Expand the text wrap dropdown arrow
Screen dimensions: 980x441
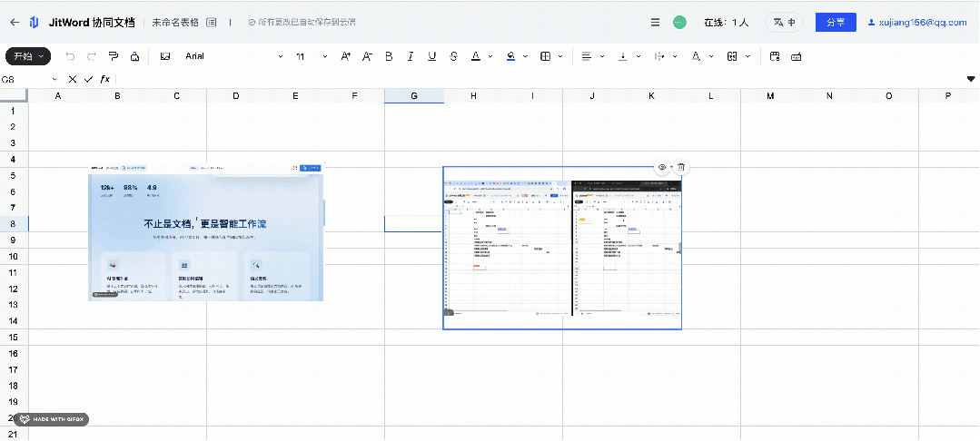click(x=675, y=56)
